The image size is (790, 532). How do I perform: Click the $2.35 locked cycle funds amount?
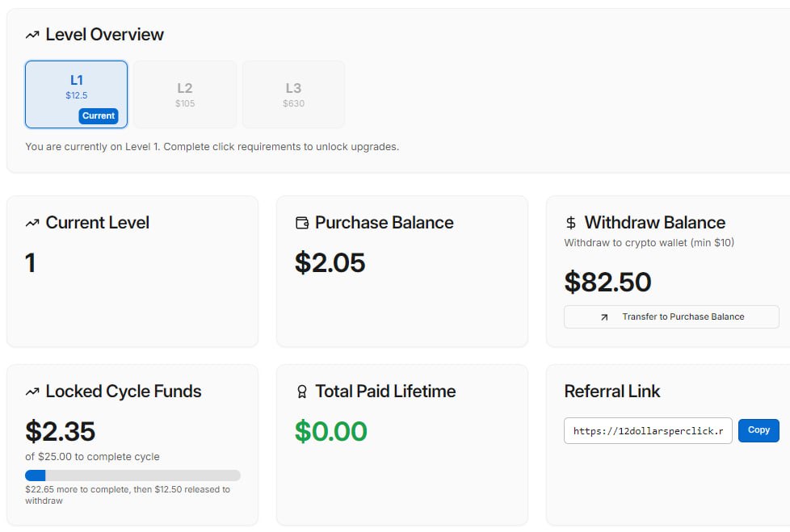[60, 431]
